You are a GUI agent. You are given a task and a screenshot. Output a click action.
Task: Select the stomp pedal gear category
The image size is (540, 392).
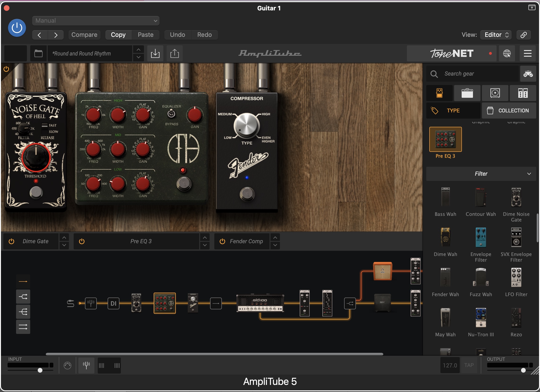coord(439,93)
